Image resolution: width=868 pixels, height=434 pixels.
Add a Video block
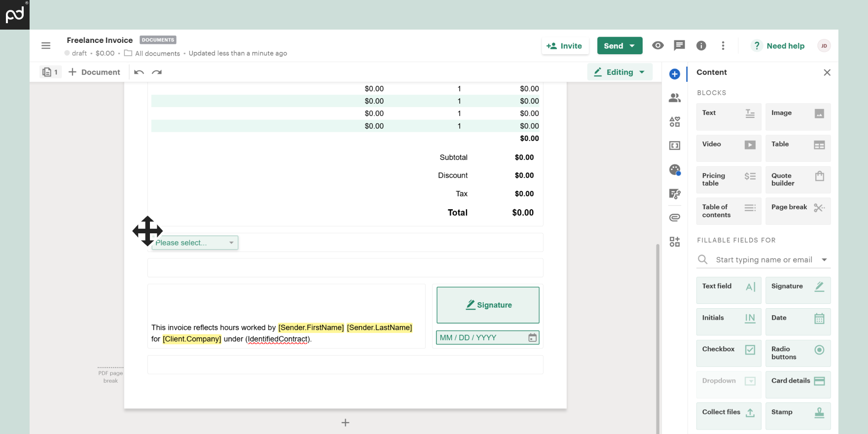[x=729, y=148]
